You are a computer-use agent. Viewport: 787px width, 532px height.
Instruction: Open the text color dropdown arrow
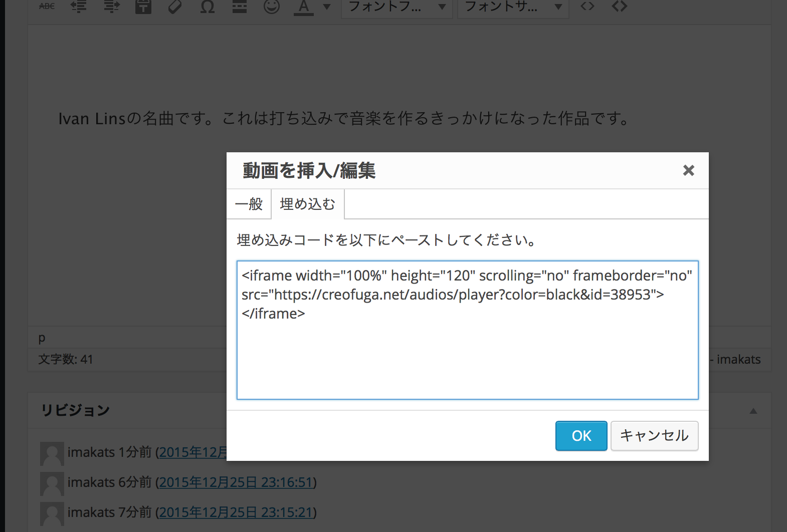(327, 7)
